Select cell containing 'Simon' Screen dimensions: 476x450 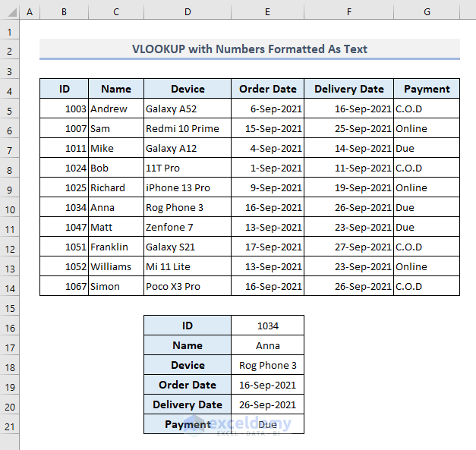click(x=116, y=286)
